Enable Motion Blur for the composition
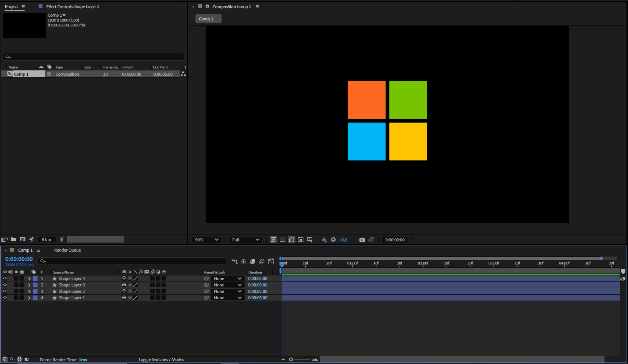This screenshot has height=364, width=628. (262, 261)
